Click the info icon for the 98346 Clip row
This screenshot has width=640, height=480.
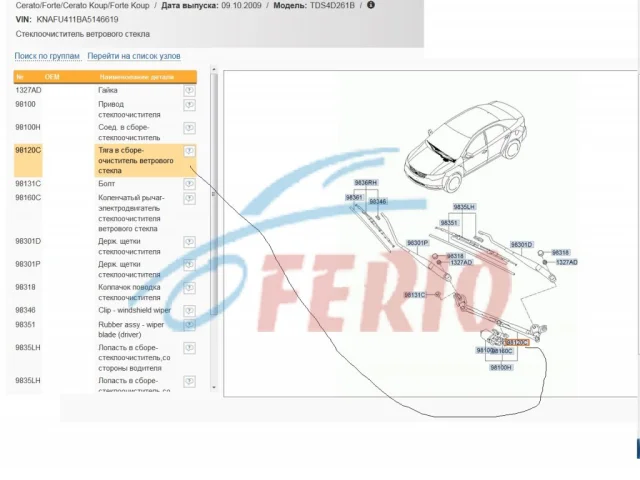(x=189, y=311)
